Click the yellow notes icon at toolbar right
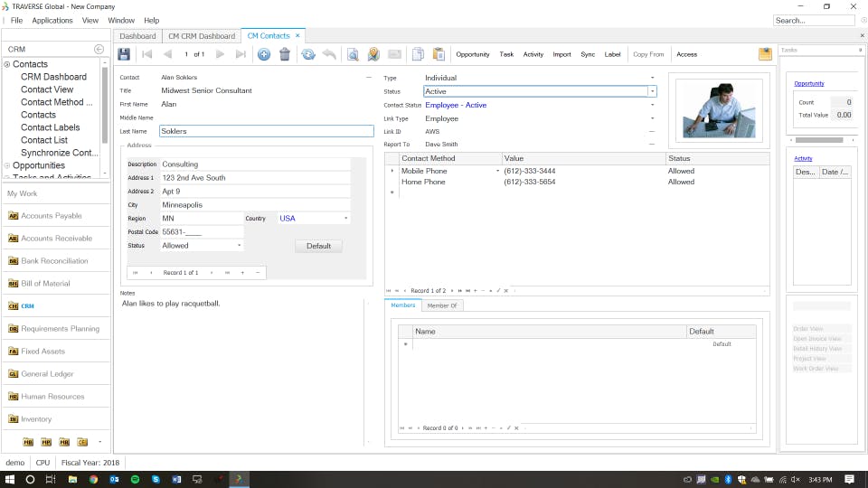This screenshot has width=868, height=488. [x=765, y=54]
